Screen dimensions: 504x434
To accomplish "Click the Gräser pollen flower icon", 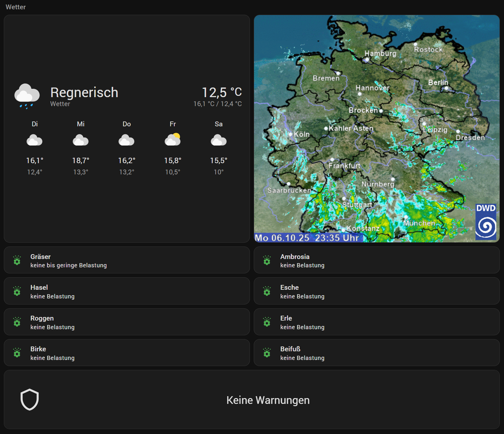I will coord(17,260).
